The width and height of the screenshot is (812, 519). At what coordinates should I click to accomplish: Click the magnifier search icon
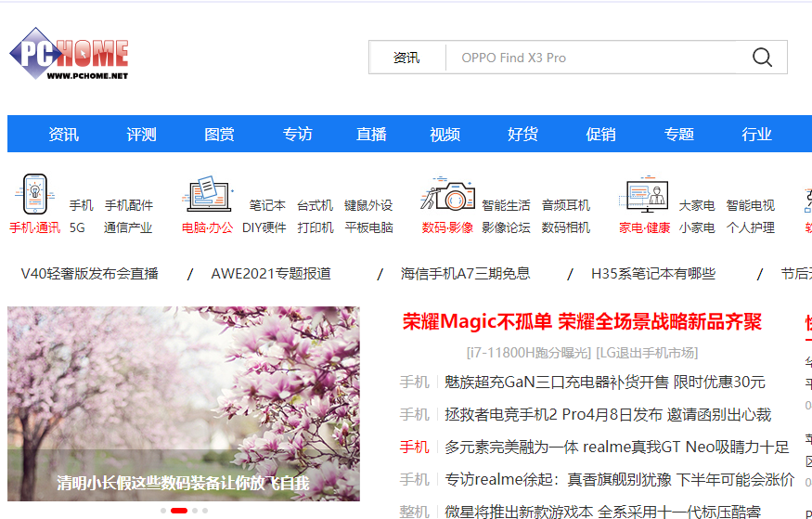pyautogui.click(x=762, y=58)
